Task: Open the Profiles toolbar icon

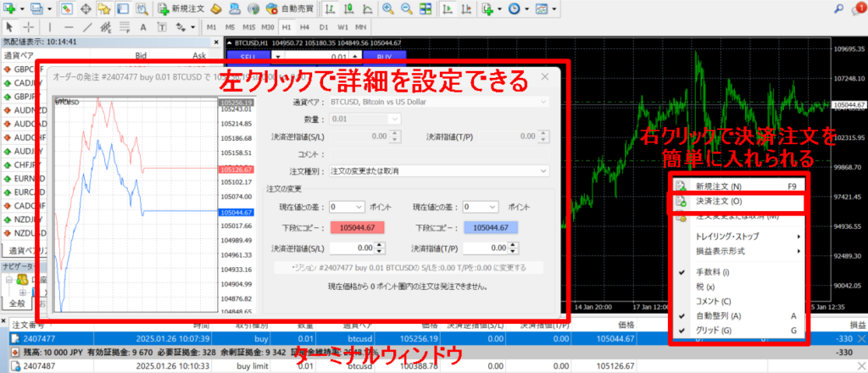Action: (x=37, y=8)
